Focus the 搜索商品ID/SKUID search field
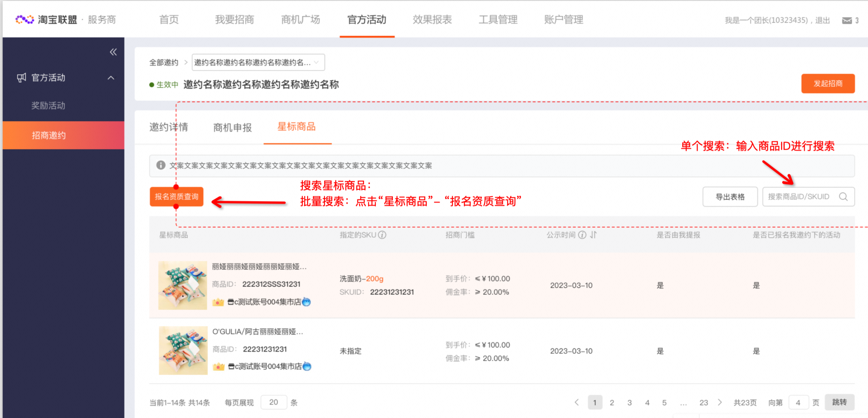The width and height of the screenshot is (868, 418). pos(808,197)
